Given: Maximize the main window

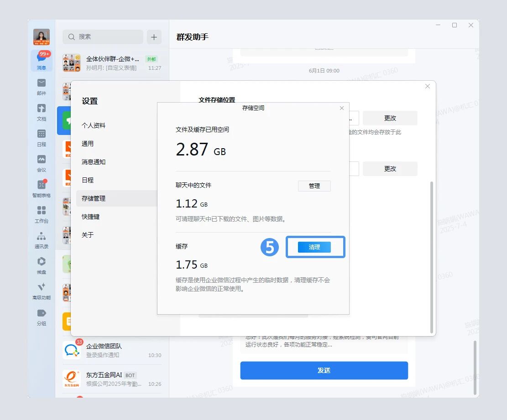Looking at the screenshot, I should [455, 25].
